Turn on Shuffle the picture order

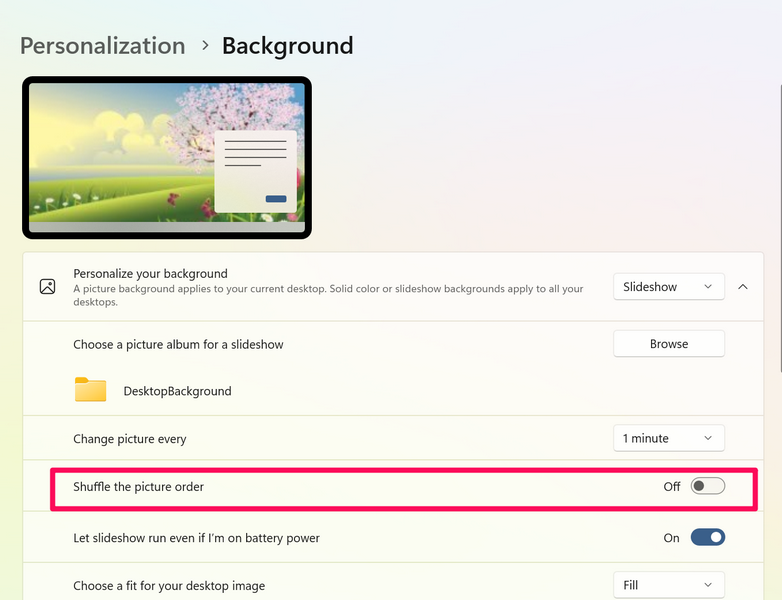point(707,486)
